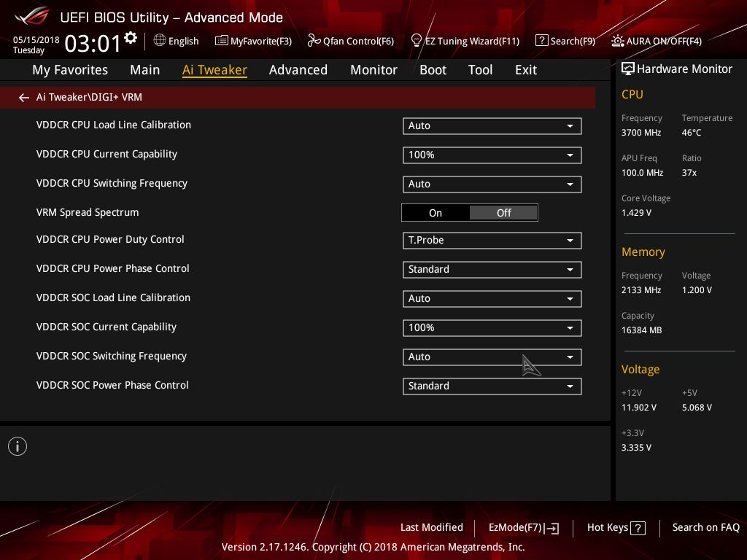Switch to EzMode(F7)
The height and width of the screenshot is (560, 747).
pos(523,528)
